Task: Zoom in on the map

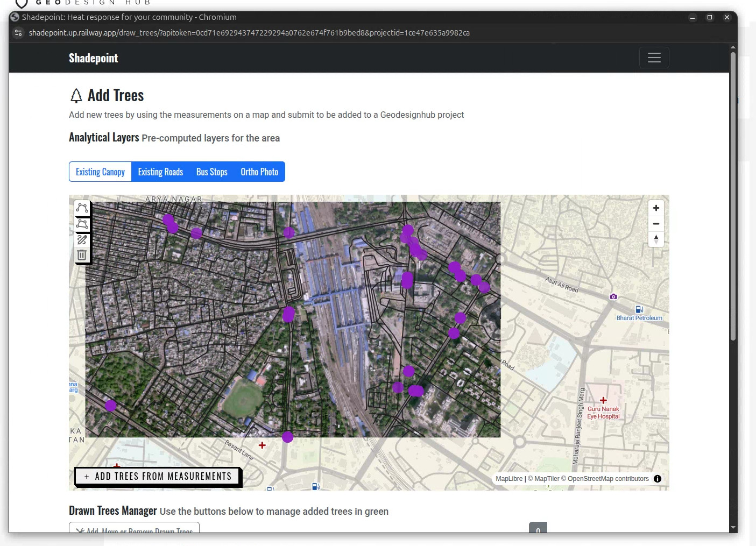Action: pos(656,208)
